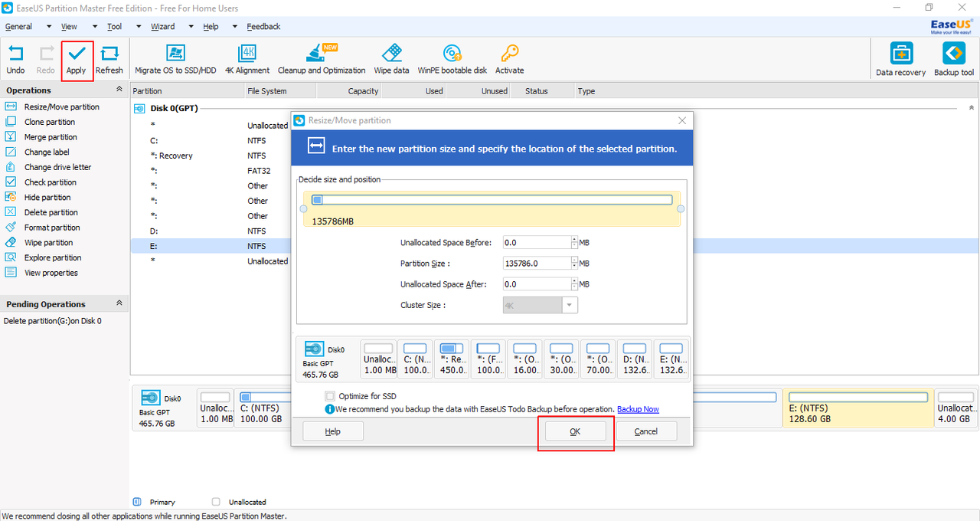The width and height of the screenshot is (980, 521).
Task: Select the Wipe data tool
Action: pos(391,60)
